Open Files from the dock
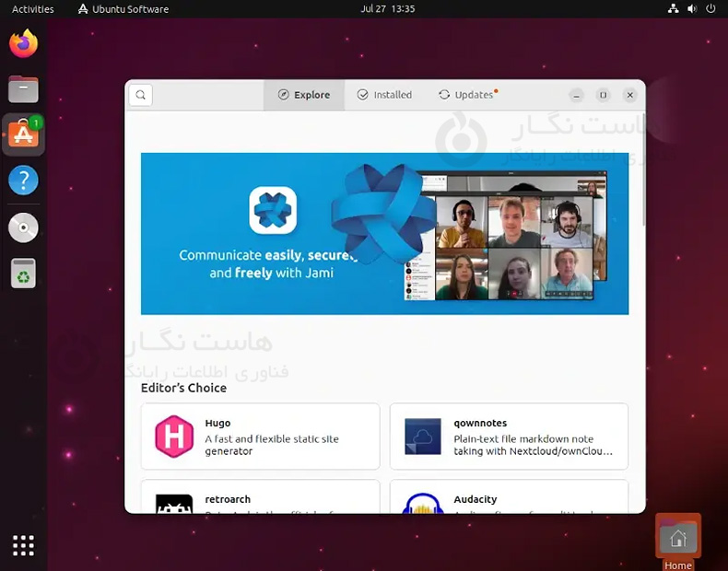This screenshot has width=728, height=571. (23, 89)
